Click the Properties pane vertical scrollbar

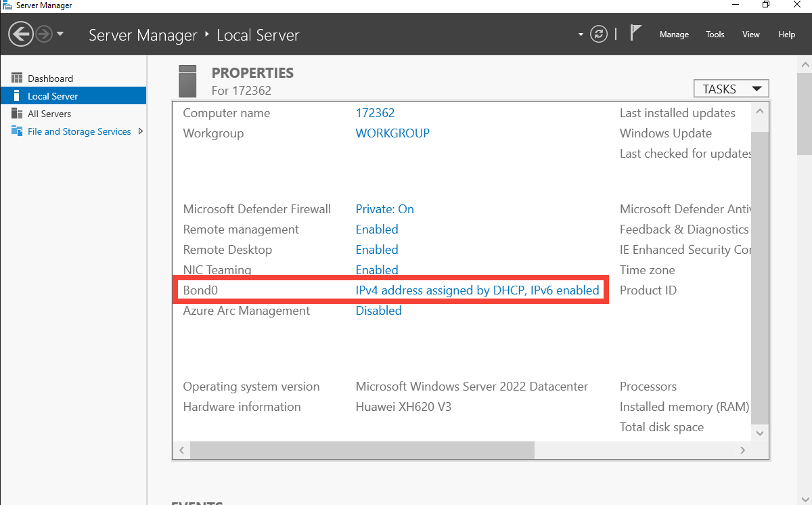[759, 271]
